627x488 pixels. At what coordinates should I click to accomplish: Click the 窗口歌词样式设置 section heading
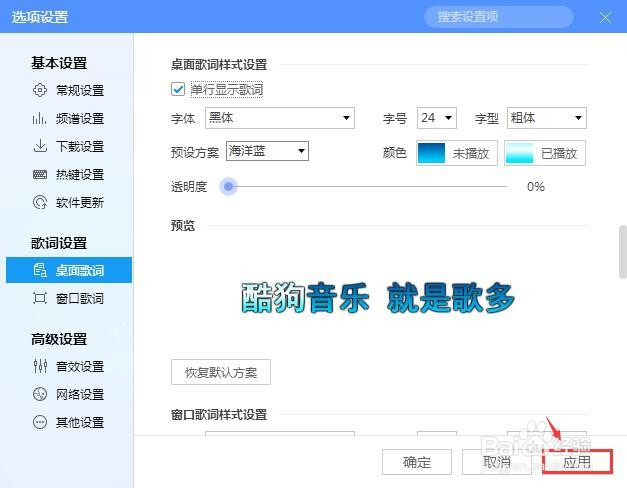[x=219, y=414]
